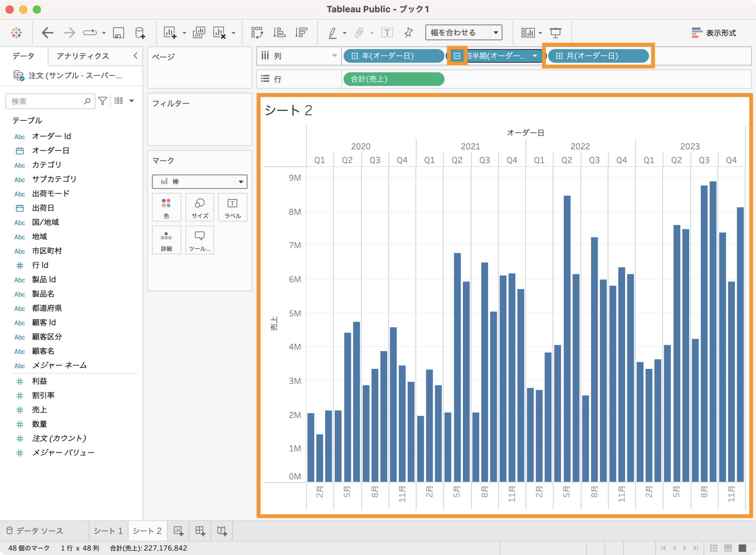The image size is (756, 555).
Task: Click the データ ソース tab button
Action: (x=35, y=531)
